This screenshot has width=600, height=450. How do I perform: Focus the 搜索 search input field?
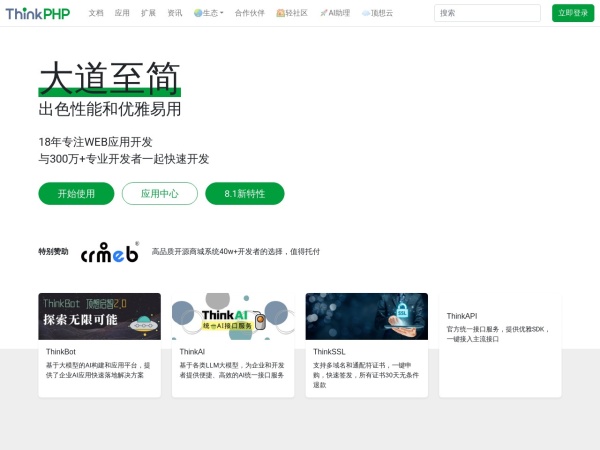point(488,13)
